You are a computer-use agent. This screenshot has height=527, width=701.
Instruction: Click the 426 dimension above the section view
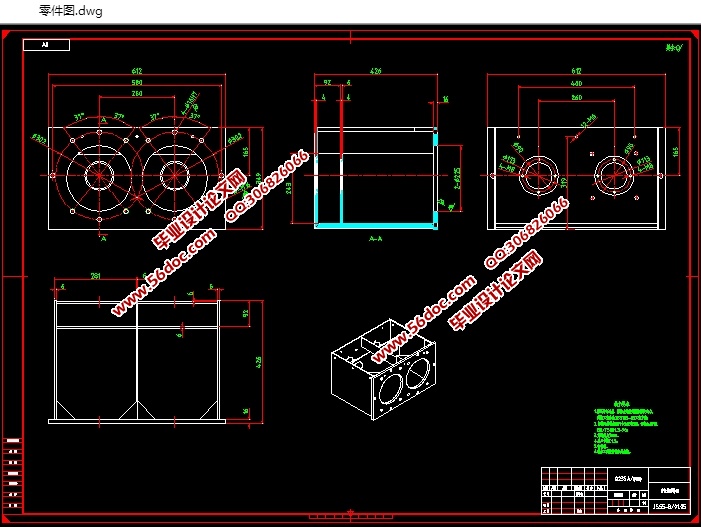[x=377, y=72]
